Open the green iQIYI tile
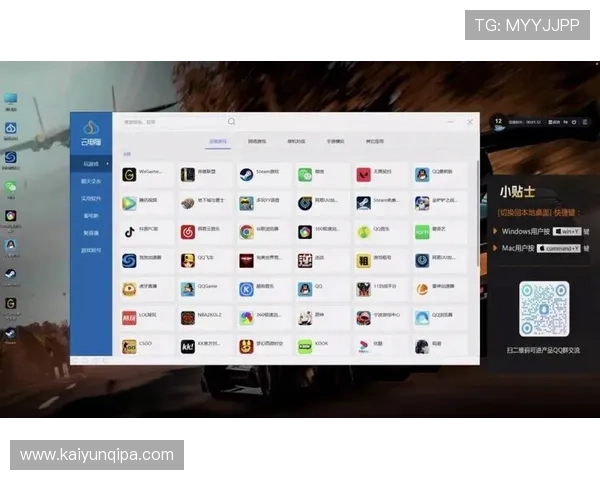600x480 pixels. (x=440, y=232)
